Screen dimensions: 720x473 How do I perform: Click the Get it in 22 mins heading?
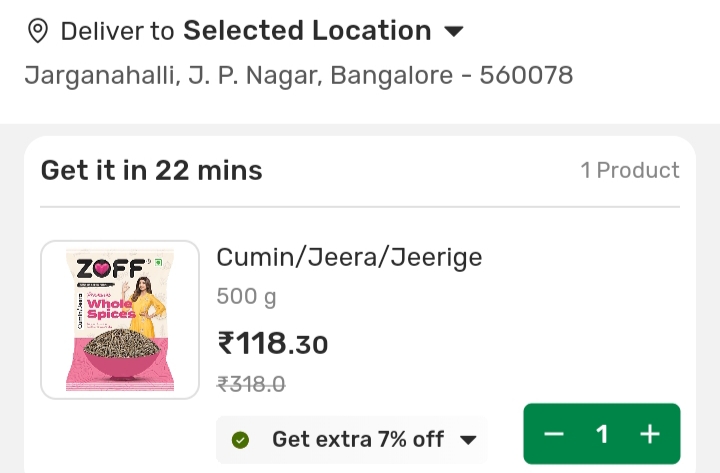[151, 170]
